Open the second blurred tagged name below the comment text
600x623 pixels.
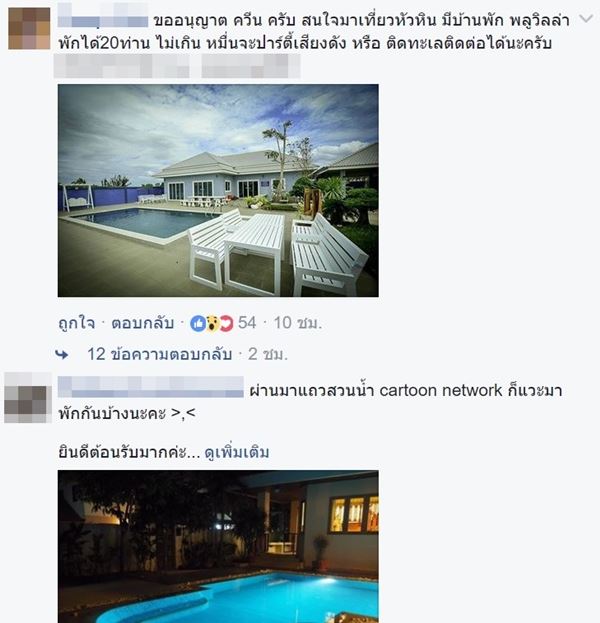click(x=250, y=66)
